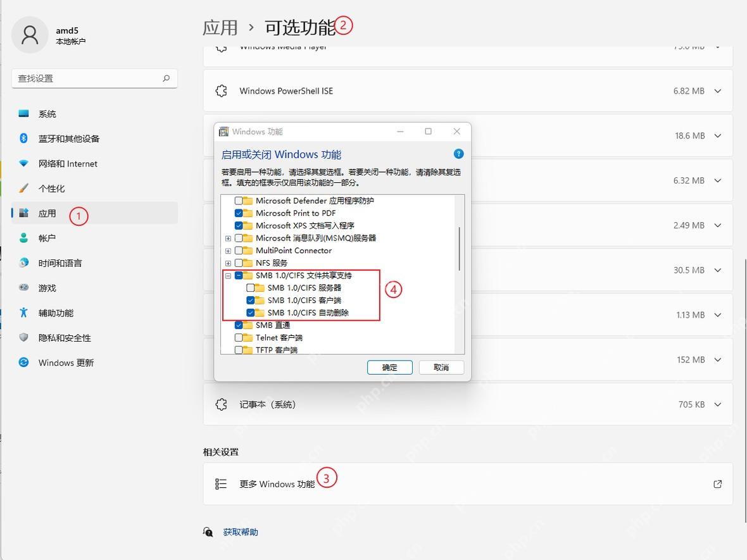This screenshot has width=747, height=560.
Task: Open Windows 更新 settings category
Action: click(x=94, y=362)
